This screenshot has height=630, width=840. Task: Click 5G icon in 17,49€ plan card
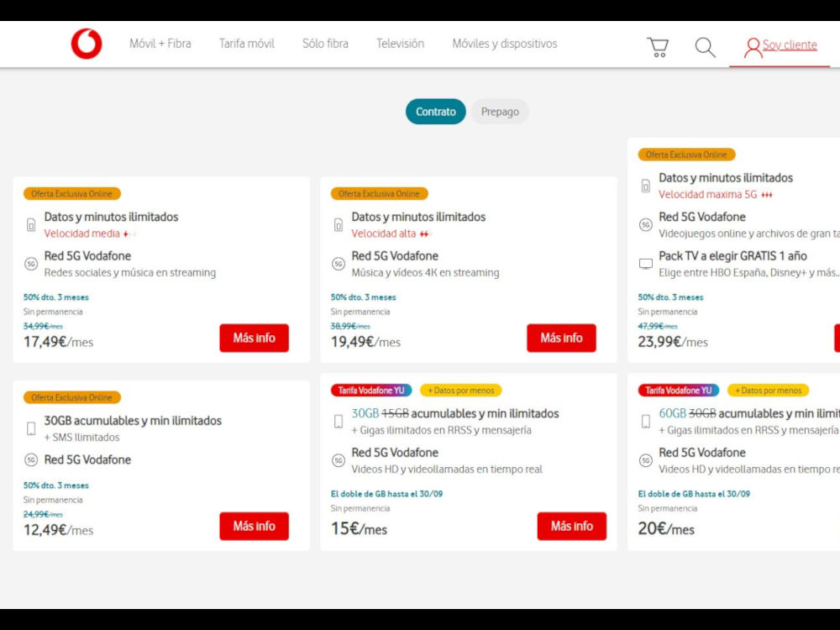31,264
